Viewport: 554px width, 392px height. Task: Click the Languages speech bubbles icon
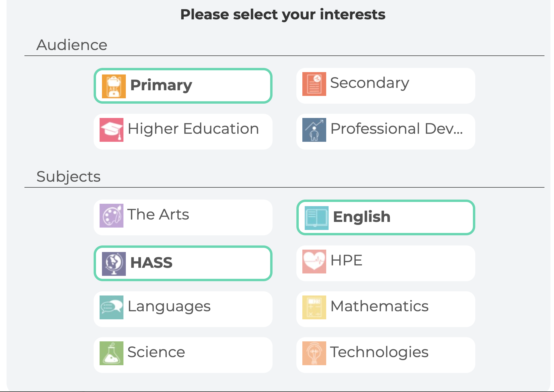coord(111,307)
